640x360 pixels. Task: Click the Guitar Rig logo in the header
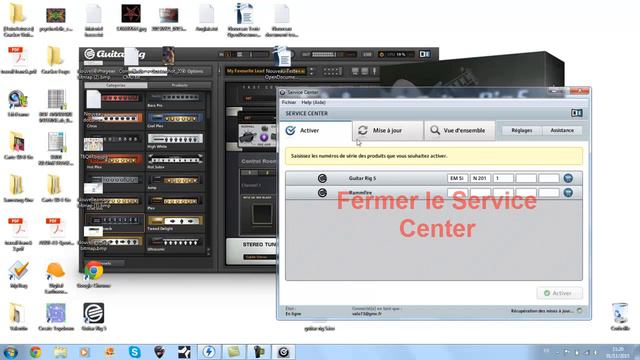(115, 54)
